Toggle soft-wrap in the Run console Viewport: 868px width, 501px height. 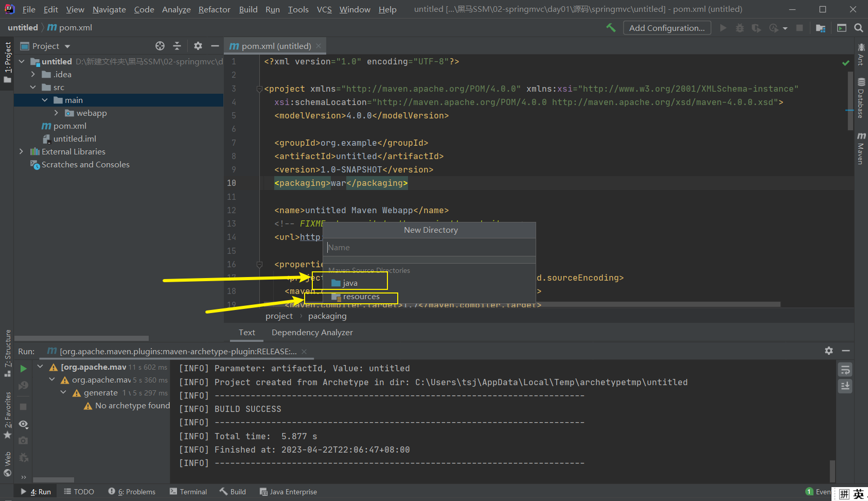pyautogui.click(x=845, y=369)
